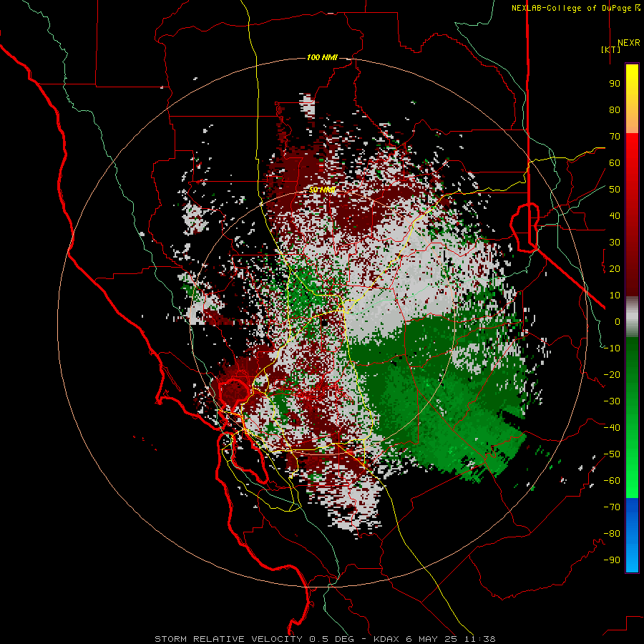Click the -30 value on the velocity scale
The image size is (644, 644).
click(x=612, y=401)
